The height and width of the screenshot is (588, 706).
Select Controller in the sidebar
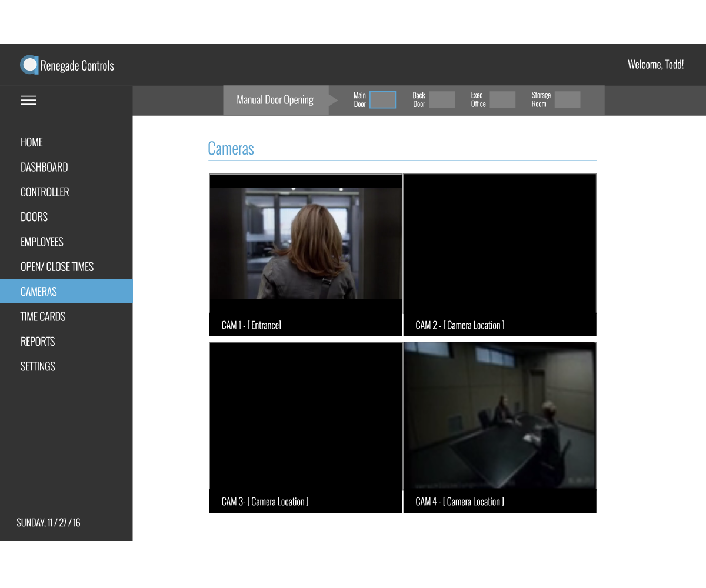point(45,192)
